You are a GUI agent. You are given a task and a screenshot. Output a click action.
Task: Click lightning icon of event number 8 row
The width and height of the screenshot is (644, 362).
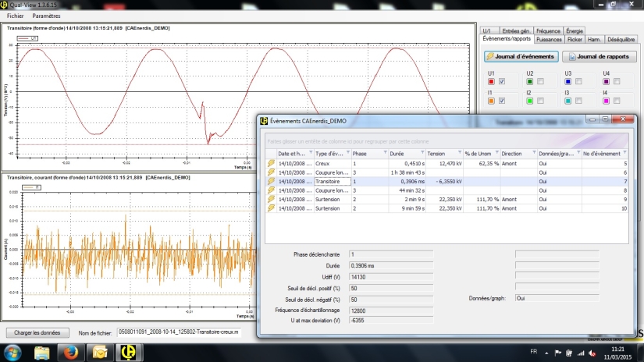click(271, 190)
